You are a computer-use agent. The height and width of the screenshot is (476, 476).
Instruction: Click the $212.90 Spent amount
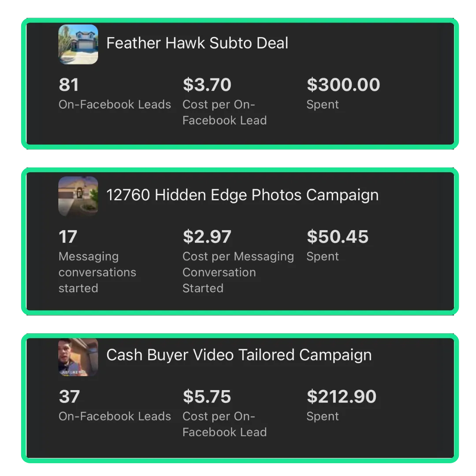(x=342, y=397)
